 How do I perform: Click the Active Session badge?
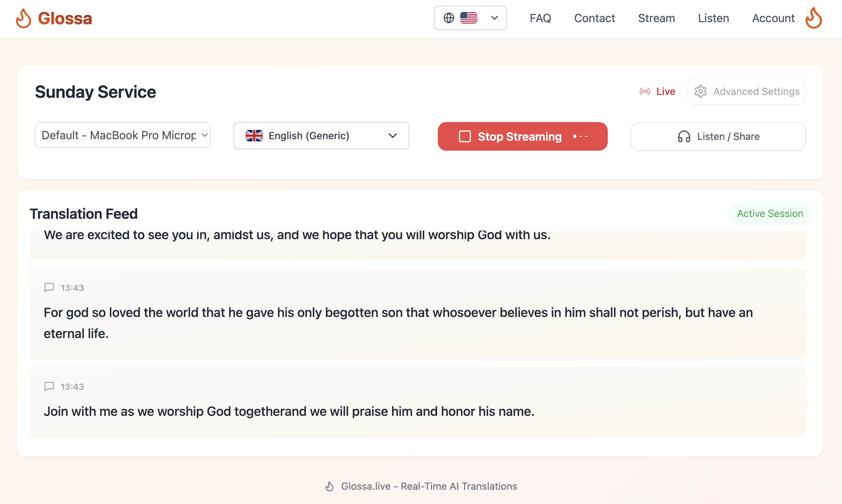(770, 213)
